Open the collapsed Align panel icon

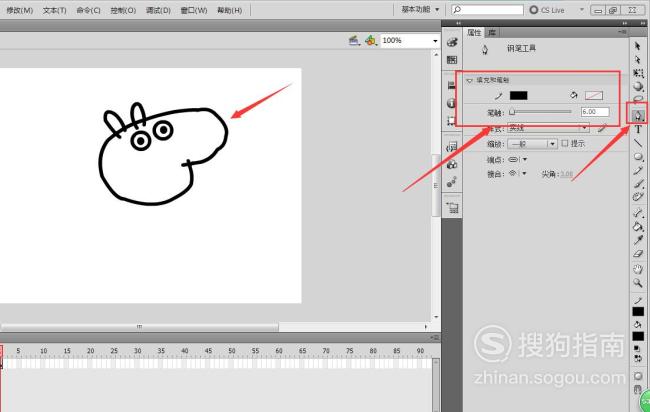click(x=452, y=86)
